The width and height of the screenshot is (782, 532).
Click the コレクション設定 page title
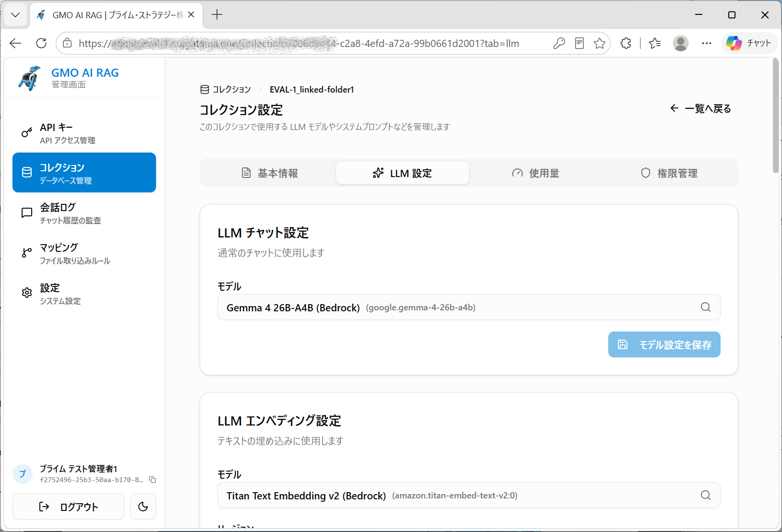[241, 110]
